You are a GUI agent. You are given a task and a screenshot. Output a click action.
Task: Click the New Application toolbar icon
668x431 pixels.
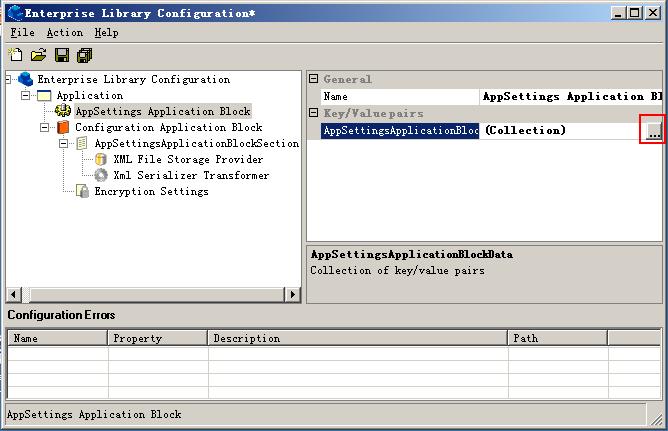pos(15,55)
